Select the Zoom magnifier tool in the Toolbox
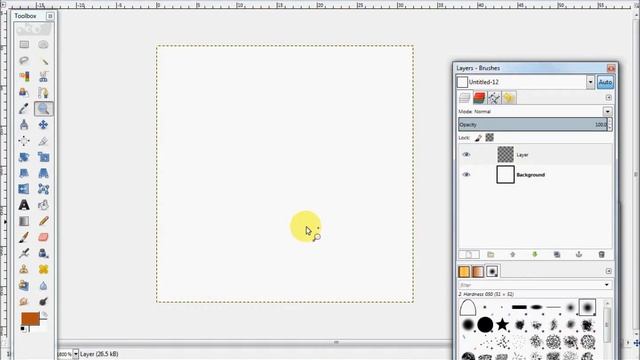Image resolution: width=640 pixels, height=360 pixels. [43, 109]
